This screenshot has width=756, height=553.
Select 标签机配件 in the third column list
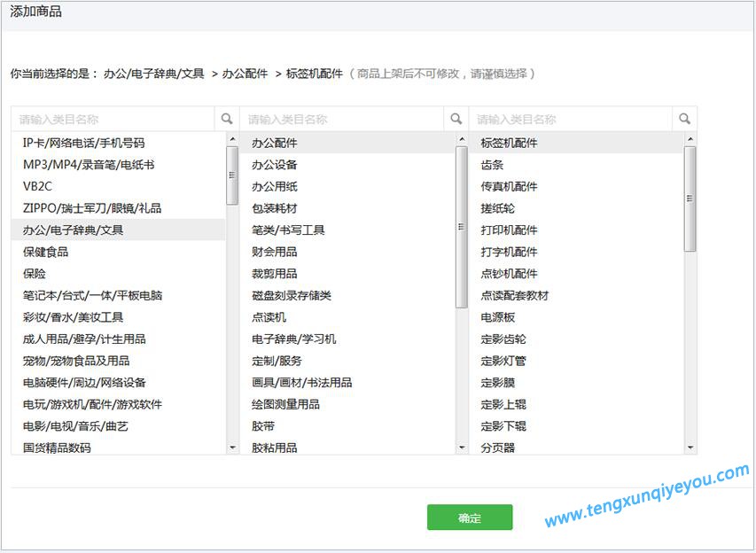coord(576,143)
